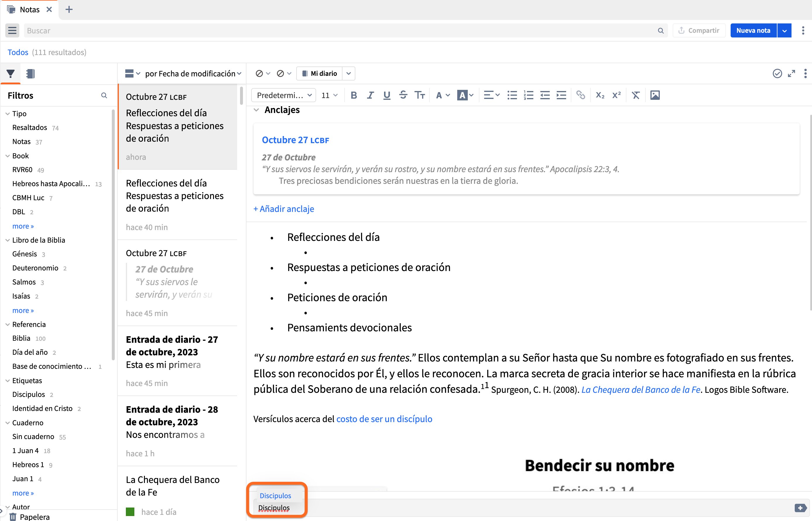Apply strikethrough formatting
This screenshot has width=812, height=521.
(x=403, y=95)
